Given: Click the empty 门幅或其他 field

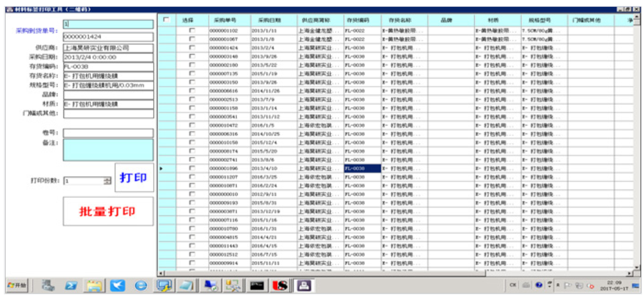Looking at the screenshot, I should [108, 114].
